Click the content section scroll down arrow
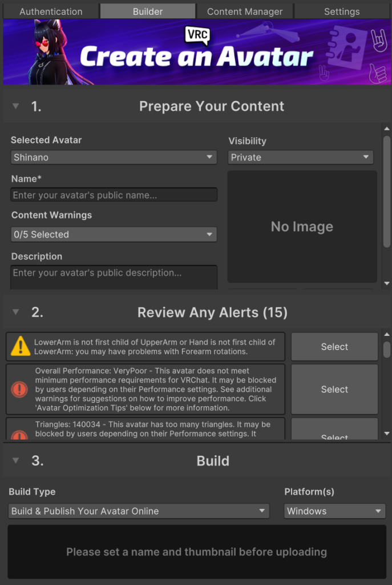The width and height of the screenshot is (392, 585). (x=387, y=283)
